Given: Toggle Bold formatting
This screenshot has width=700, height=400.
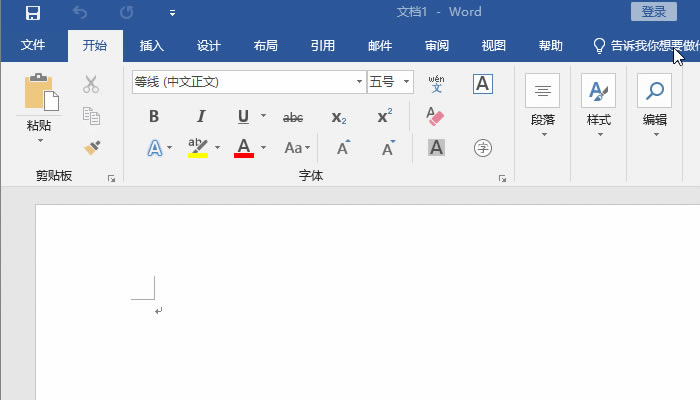Looking at the screenshot, I should click(x=154, y=117).
